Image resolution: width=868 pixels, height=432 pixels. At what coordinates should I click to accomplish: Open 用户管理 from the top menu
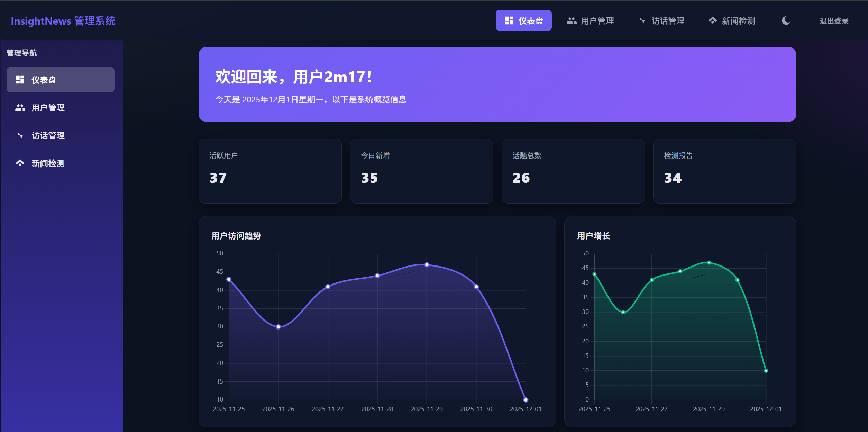(597, 21)
